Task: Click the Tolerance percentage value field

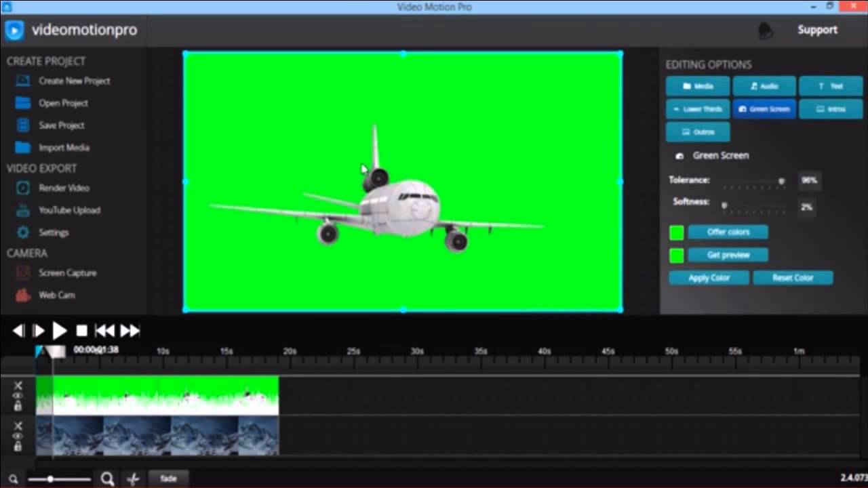Action: [x=809, y=180]
